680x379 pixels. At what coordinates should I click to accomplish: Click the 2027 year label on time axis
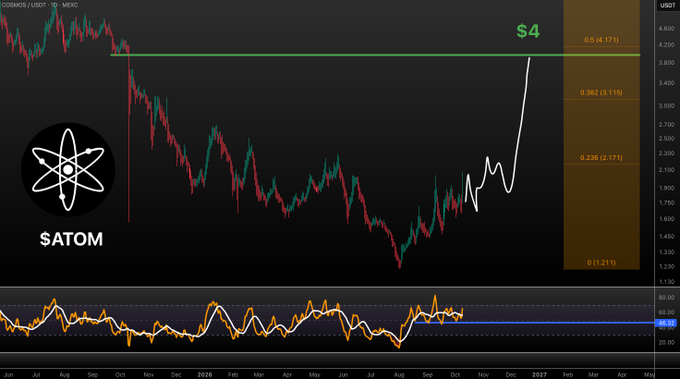coord(539,374)
